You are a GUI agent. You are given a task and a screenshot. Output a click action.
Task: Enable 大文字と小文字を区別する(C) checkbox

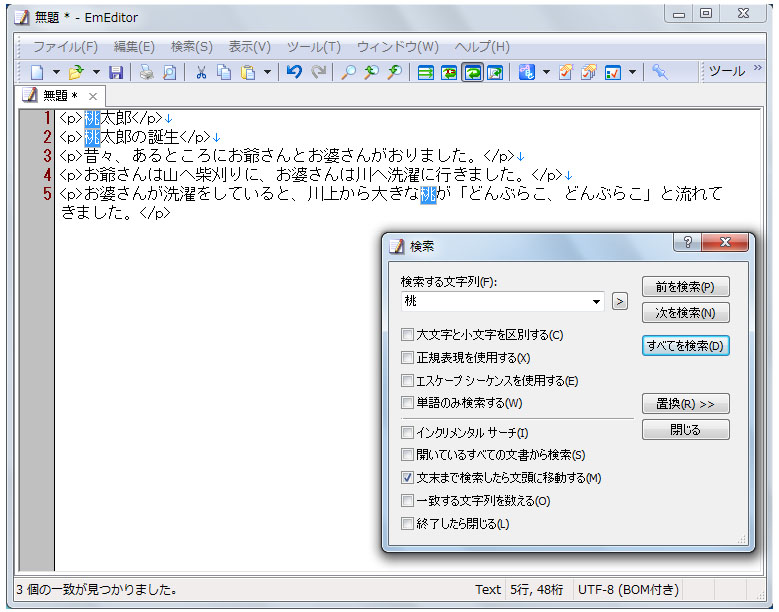(407, 334)
